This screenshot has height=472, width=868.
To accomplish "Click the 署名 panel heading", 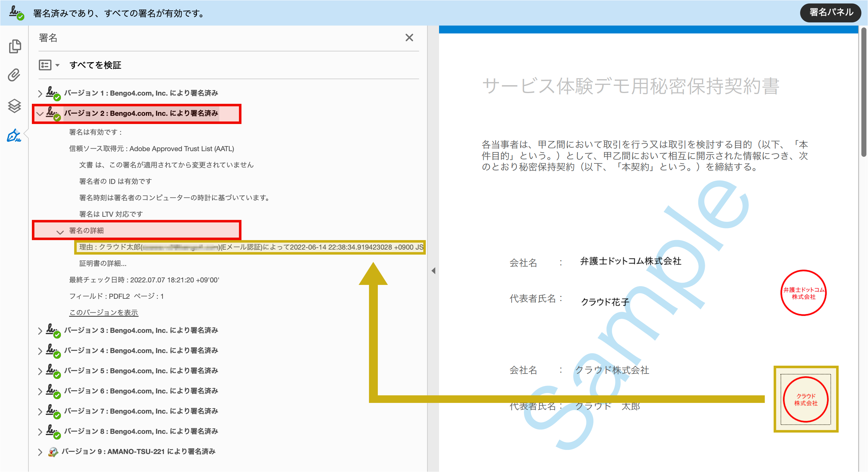I will tap(48, 38).
